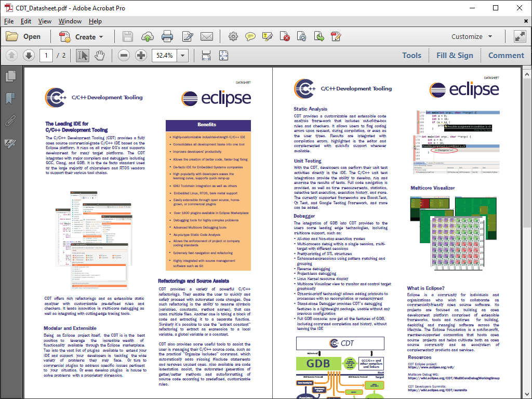The image size is (532, 399).
Task: Click the Create PDF icon
Action: [x=65, y=37]
